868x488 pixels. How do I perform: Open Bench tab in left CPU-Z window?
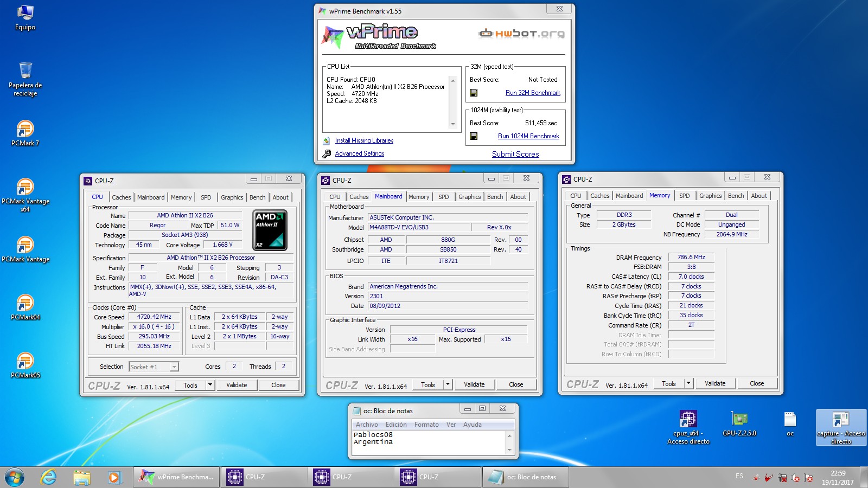258,197
